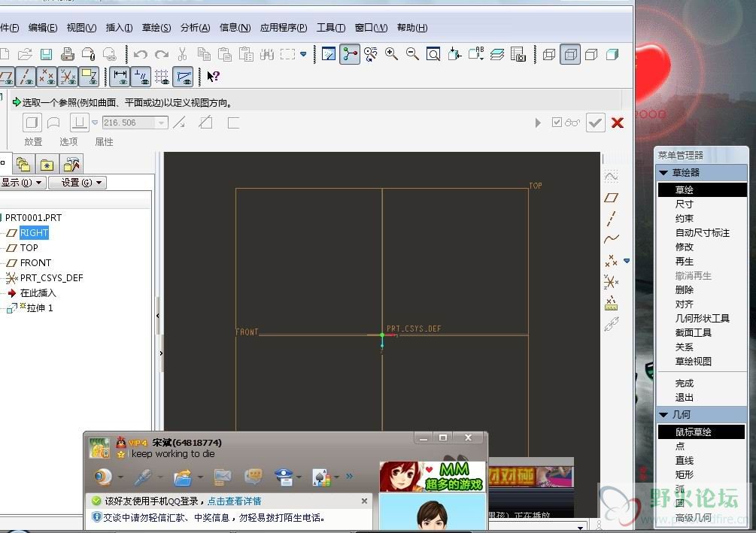Zoom out with the minus magnifier
The image size is (756, 533).
412,54
